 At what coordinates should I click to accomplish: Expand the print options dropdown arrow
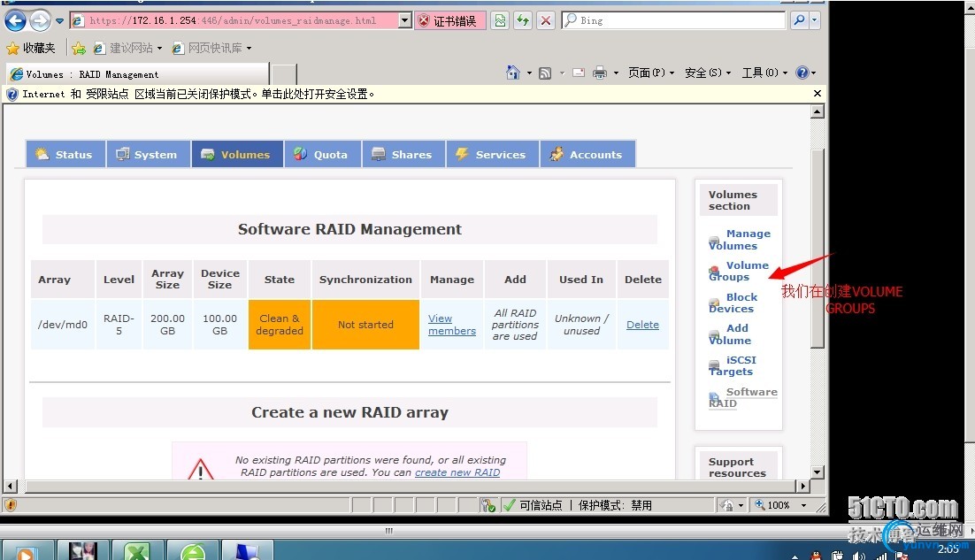[616, 73]
